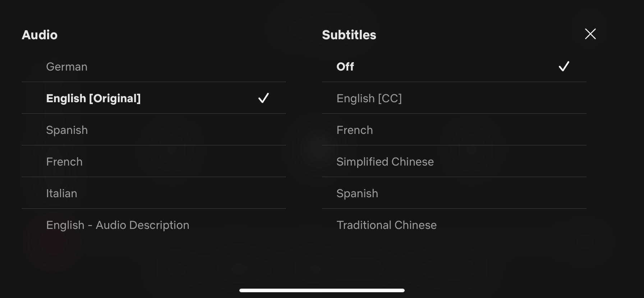Switch subtitles to Spanish

point(357,193)
